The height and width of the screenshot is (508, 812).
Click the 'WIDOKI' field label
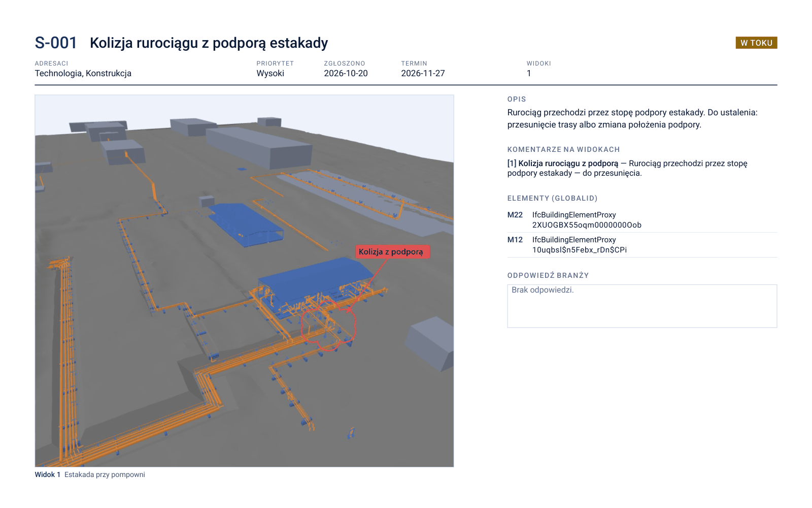[x=538, y=63]
